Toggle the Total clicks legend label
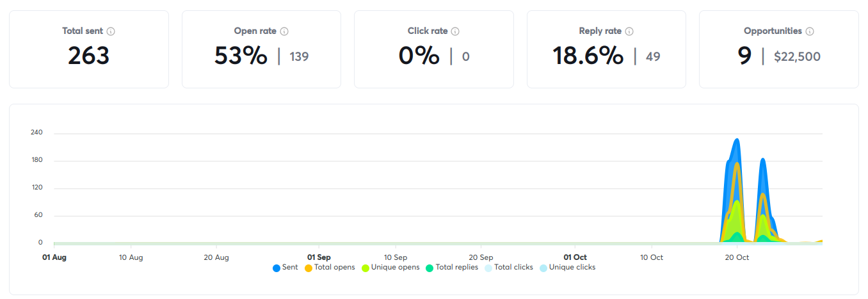This screenshot has height=299, width=868. [513, 268]
